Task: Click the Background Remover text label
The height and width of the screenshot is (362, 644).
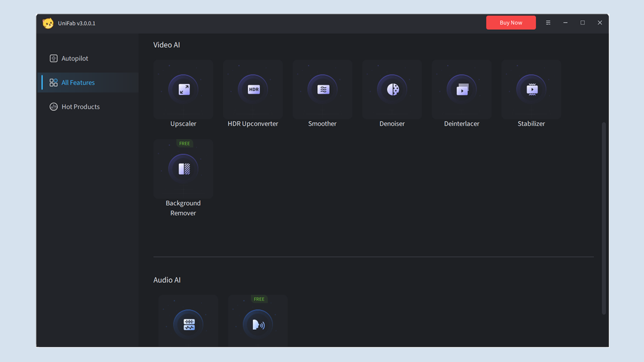Action: coord(183,208)
